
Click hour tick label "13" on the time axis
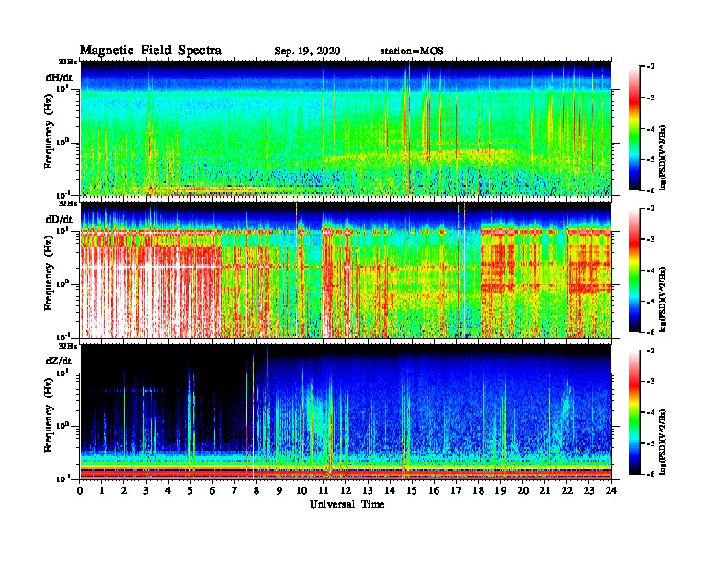point(368,491)
